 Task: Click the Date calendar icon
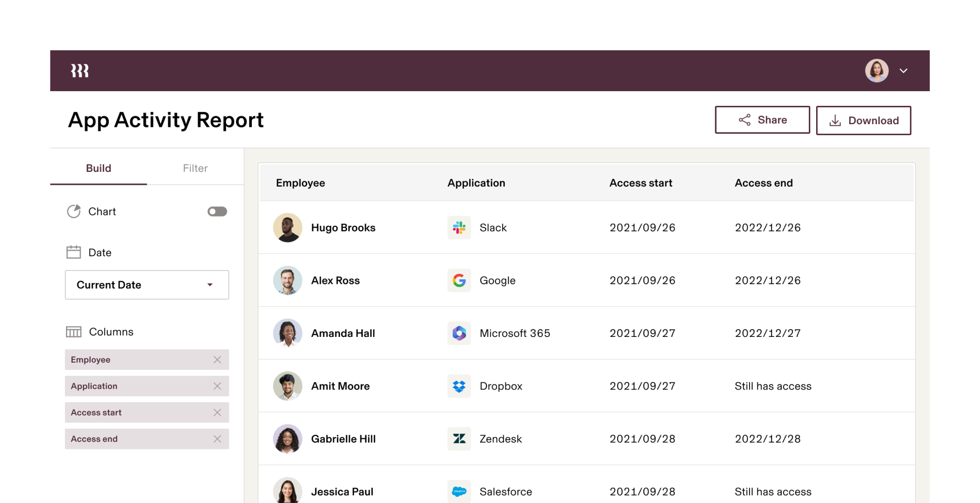click(74, 252)
